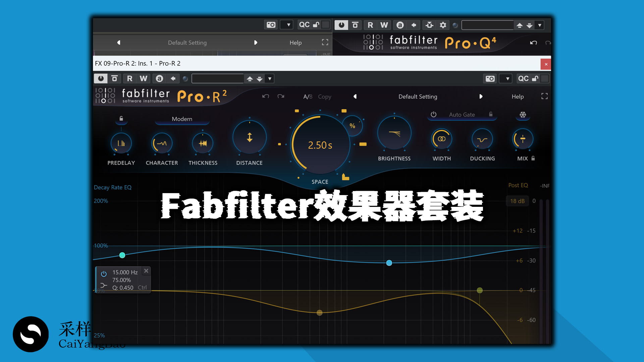Go to next preset in Pro-R 2
The image size is (644, 362).
point(481,97)
